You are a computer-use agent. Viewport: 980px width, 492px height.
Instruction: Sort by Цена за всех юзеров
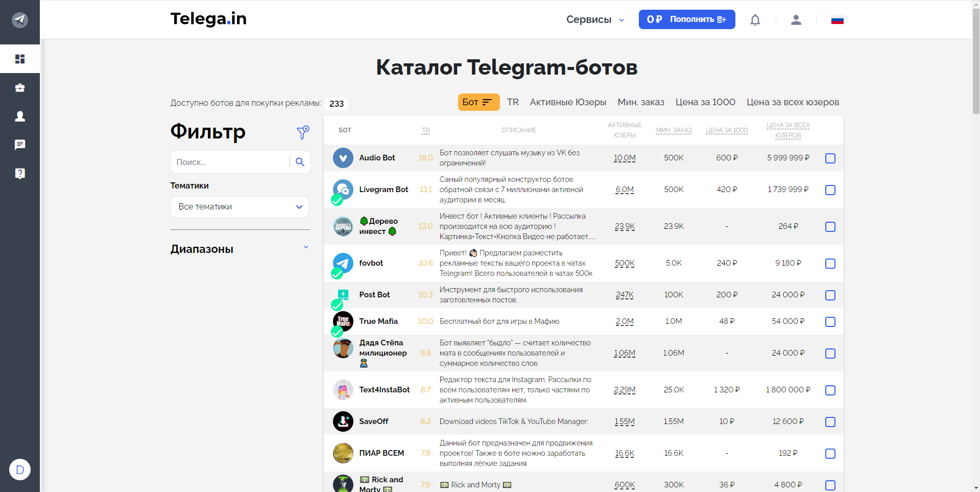click(793, 102)
